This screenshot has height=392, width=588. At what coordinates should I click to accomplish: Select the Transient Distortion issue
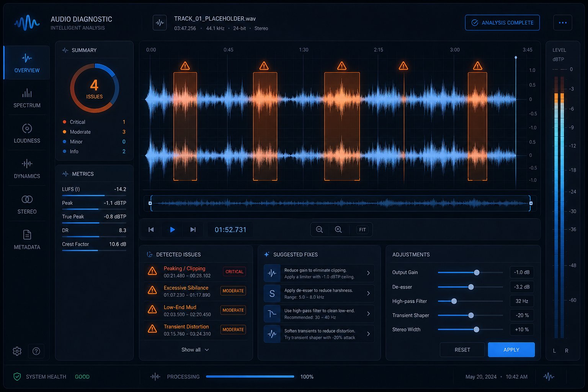pos(196,330)
